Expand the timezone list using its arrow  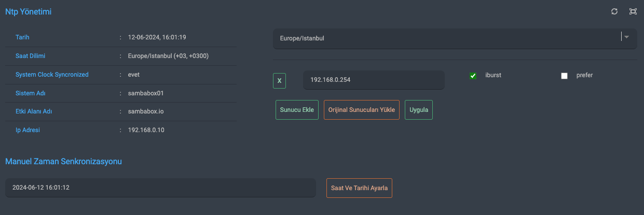point(627,37)
